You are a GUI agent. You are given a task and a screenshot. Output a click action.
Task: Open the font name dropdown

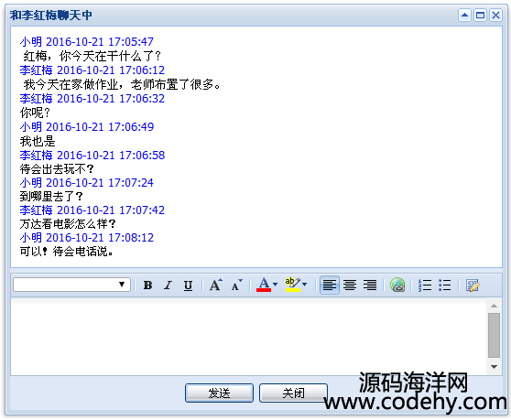(x=71, y=285)
